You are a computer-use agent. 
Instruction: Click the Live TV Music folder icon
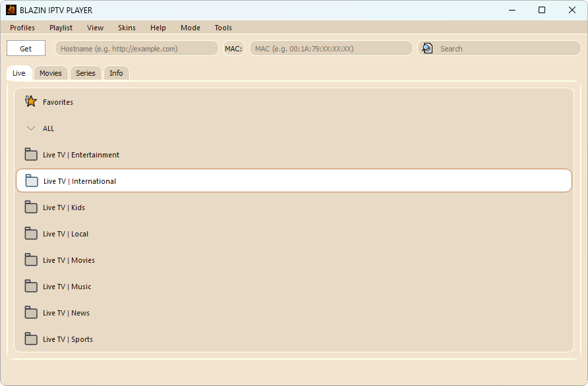coord(31,286)
